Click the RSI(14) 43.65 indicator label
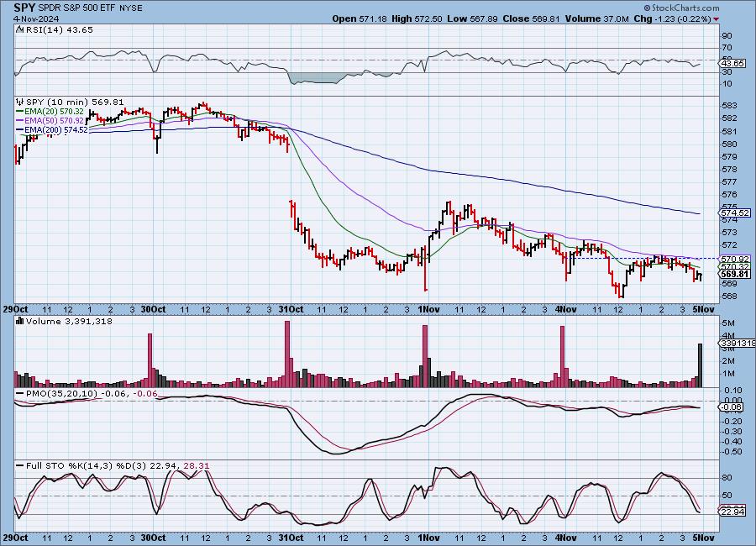 click(59, 30)
